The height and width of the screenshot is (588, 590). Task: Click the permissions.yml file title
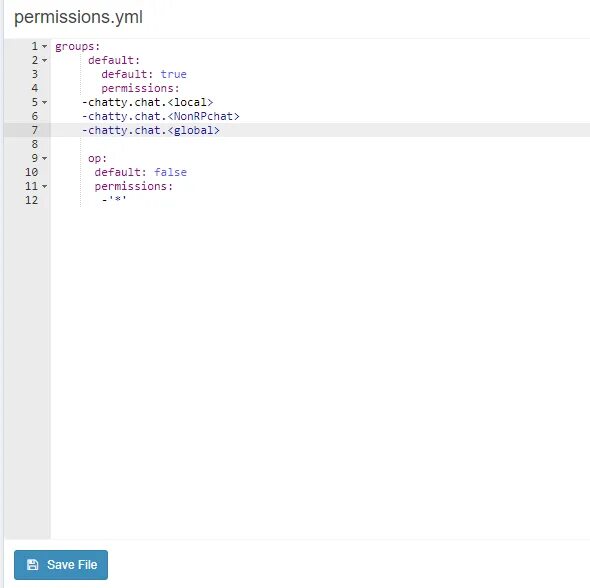pos(78,17)
